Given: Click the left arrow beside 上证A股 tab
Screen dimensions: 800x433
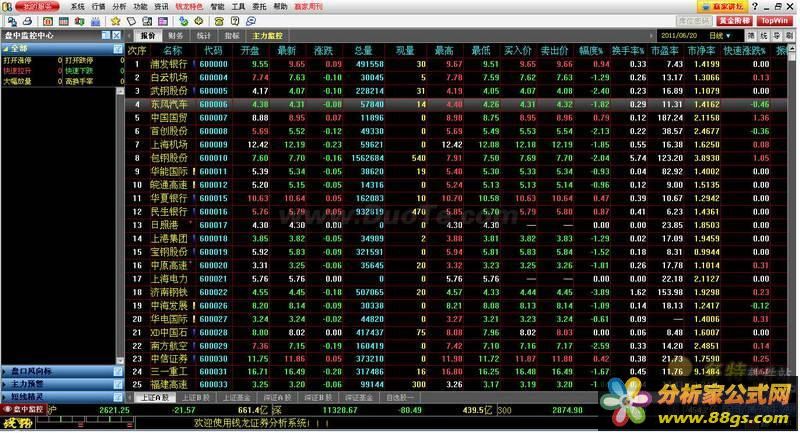Looking at the screenshot, I should coord(130,397).
